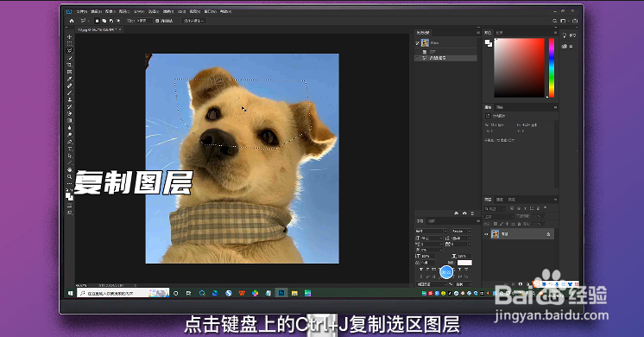Select the Brush tool
This screenshot has height=337, width=644.
coord(69,92)
